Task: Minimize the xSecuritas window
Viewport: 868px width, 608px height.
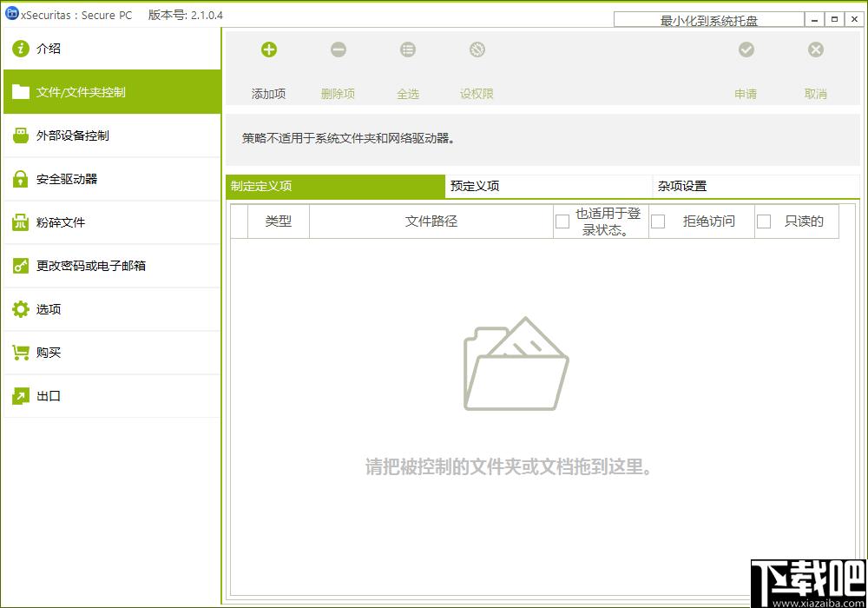Action: [814, 19]
